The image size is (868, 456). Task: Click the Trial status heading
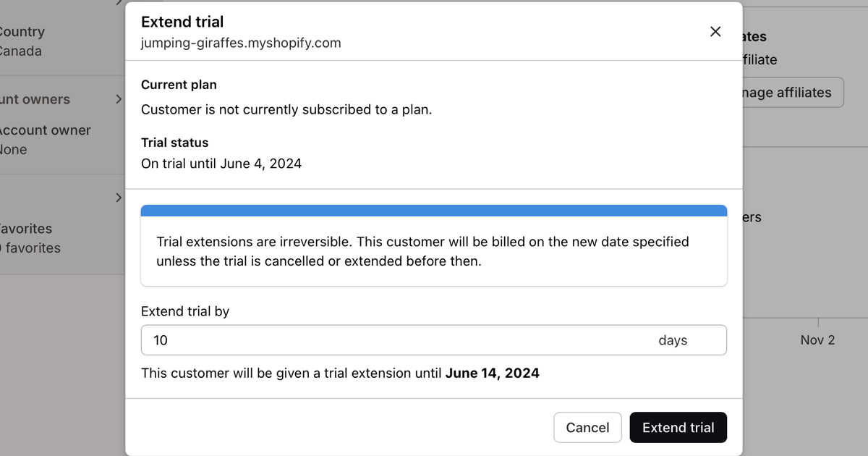point(174,143)
